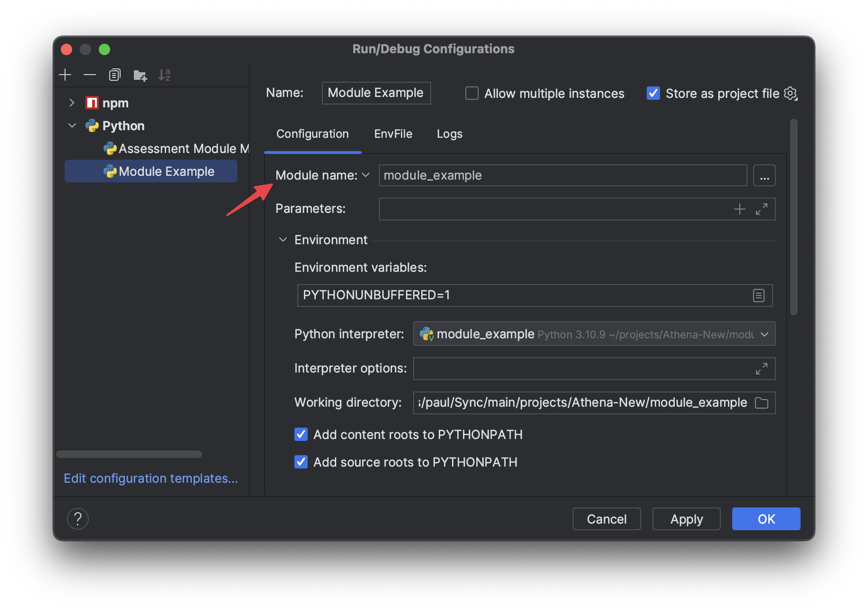Create a new configuration folder
The width and height of the screenshot is (868, 611).
point(140,75)
